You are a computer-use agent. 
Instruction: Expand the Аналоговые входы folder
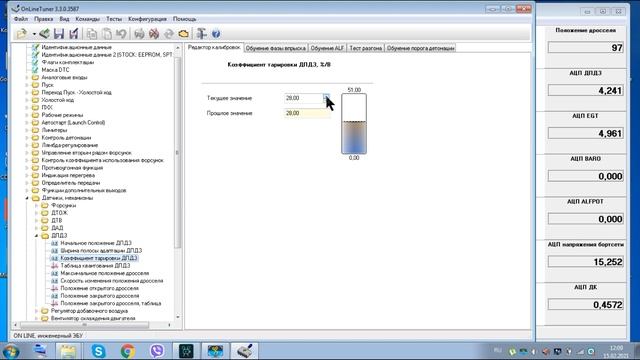27,78
